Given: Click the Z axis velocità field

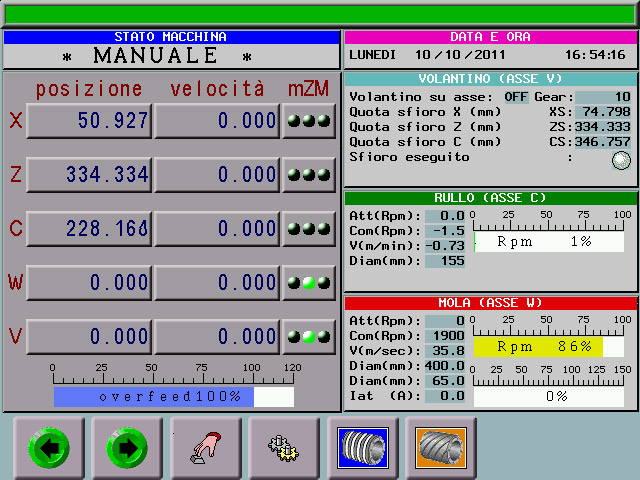Looking at the screenshot, I should (217, 175).
